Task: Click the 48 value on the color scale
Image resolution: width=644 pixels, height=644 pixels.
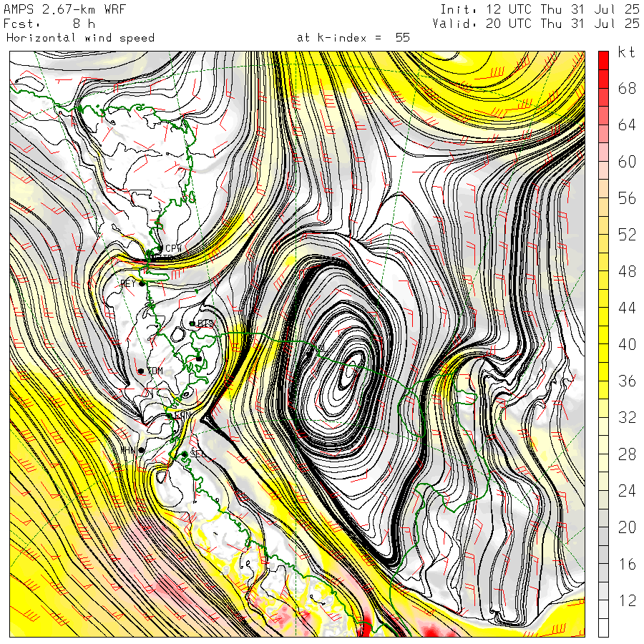Action: 627,271
